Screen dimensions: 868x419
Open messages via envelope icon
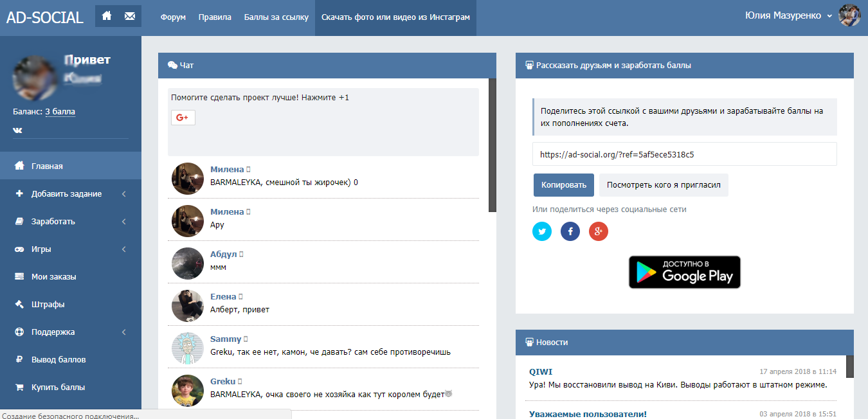point(130,17)
